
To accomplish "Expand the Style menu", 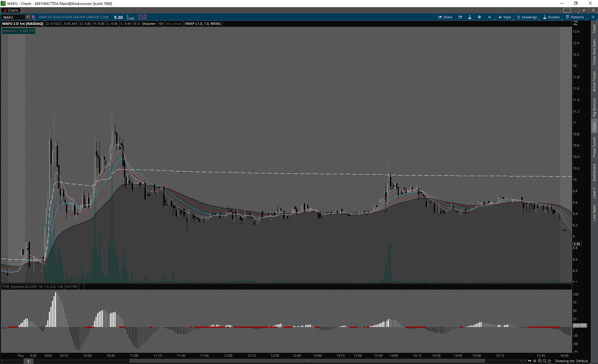I will (x=505, y=17).
